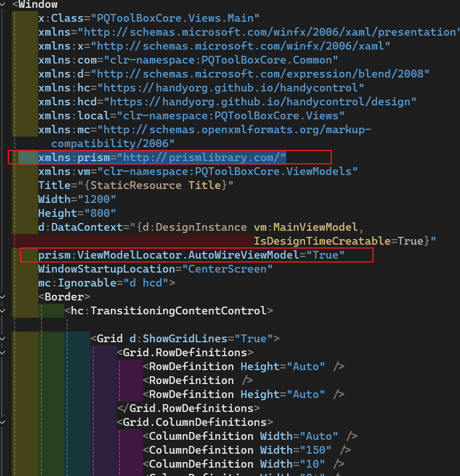Collapse the Border element fold chevron
This screenshot has height=476, width=460.
[x=2, y=297]
